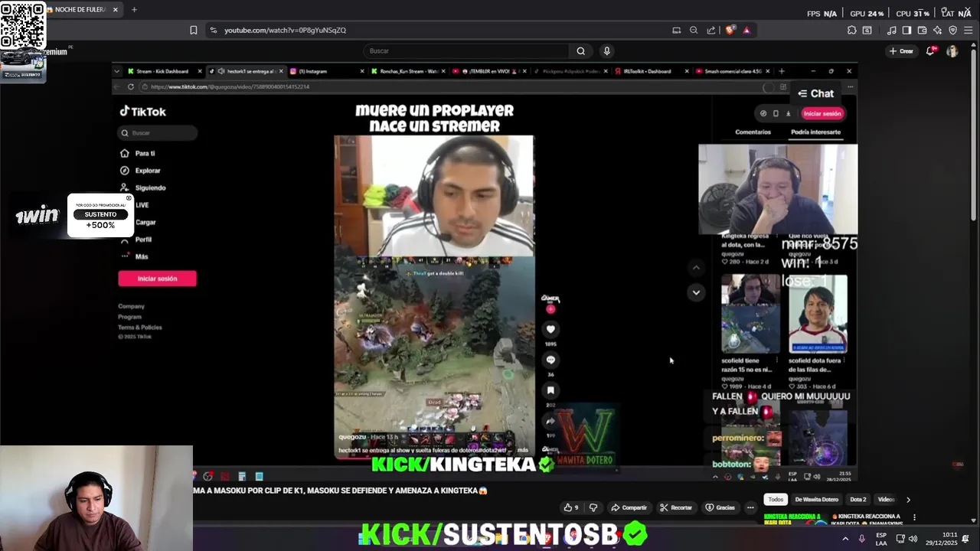Open the browser hamburger main menu

click(x=969, y=30)
